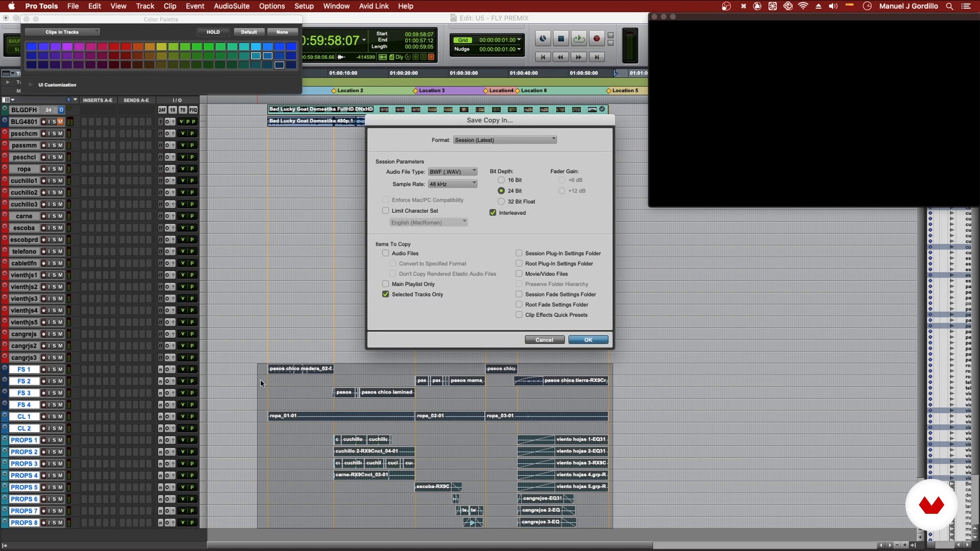The width and height of the screenshot is (980, 551).
Task: Click HOLD button in Color Palette
Action: click(213, 32)
